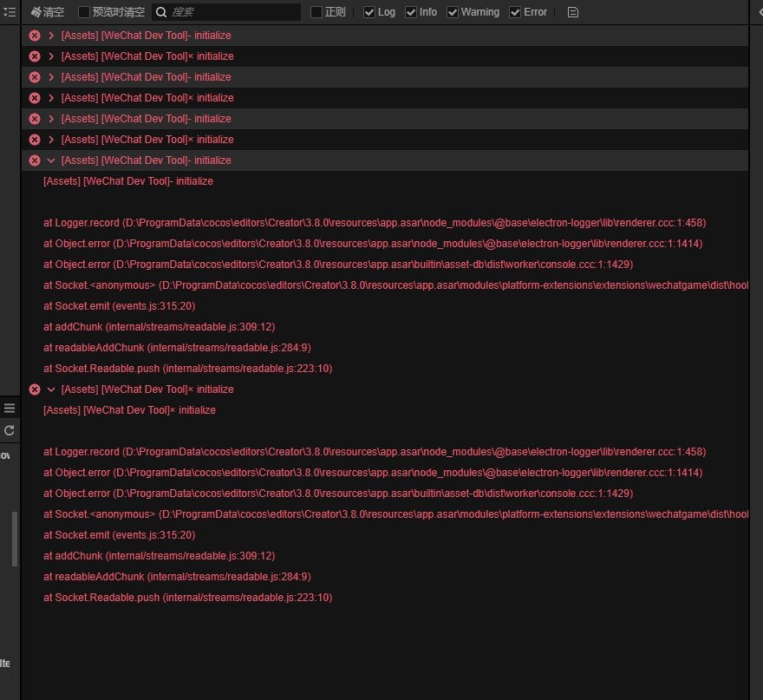
Task: Click 'at readableAddChunk' line under '× initialize' entry
Action: 177,577
